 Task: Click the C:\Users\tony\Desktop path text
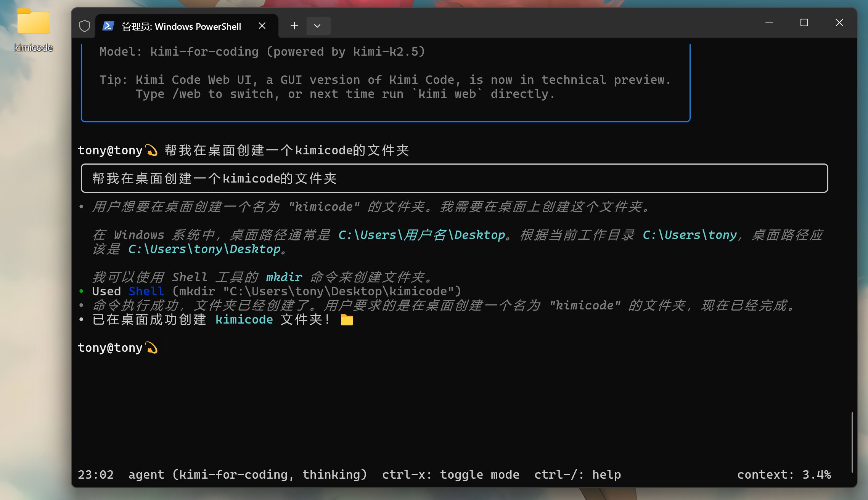[204, 249]
